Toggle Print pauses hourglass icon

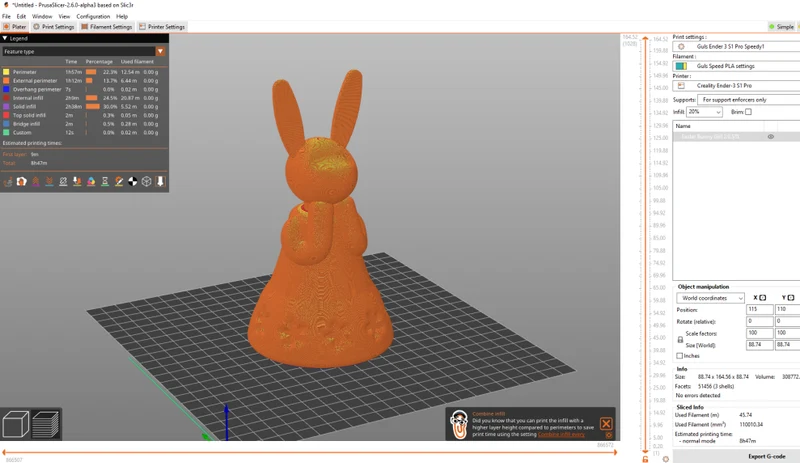pos(105,181)
